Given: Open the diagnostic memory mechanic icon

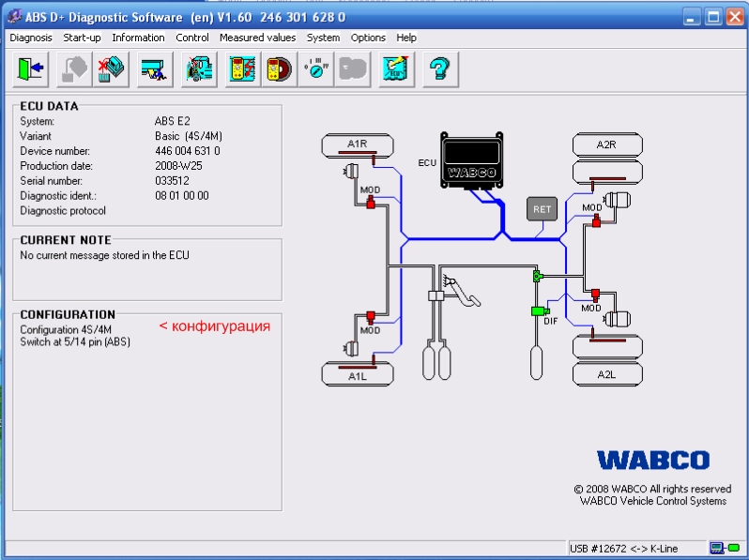Looking at the screenshot, I should click(155, 69).
